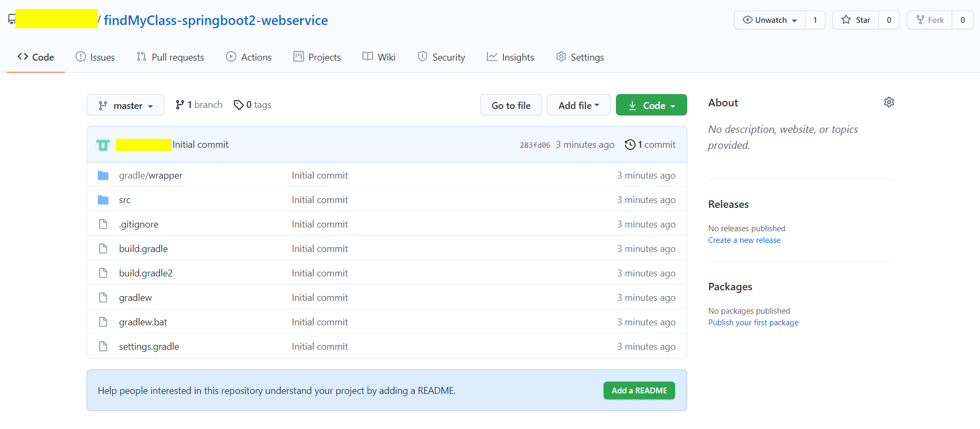Image resolution: width=980 pixels, height=429 pixels.
Task: Click the file icon beside build.gradle2
Action: pyautogui.click(x=103, y=273)
